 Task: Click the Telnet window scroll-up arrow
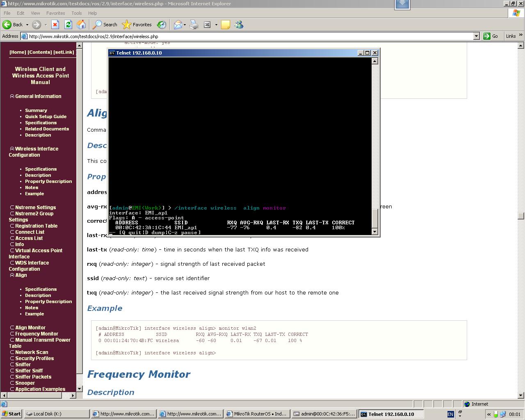tap(374, 61)
